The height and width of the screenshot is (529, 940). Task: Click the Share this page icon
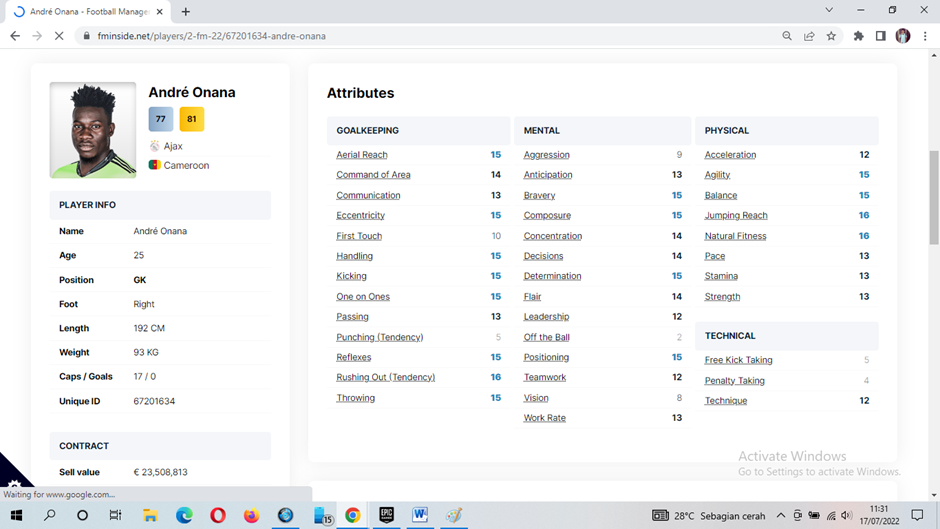tap(809, 36)
